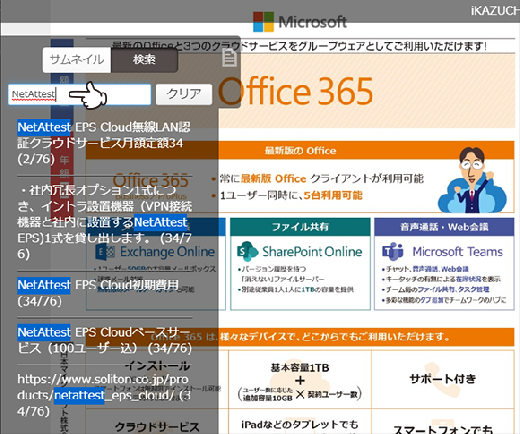The image size is (520, 434).
Task: Switch to the サムネイル tab
Action: [x=77, y=60]
